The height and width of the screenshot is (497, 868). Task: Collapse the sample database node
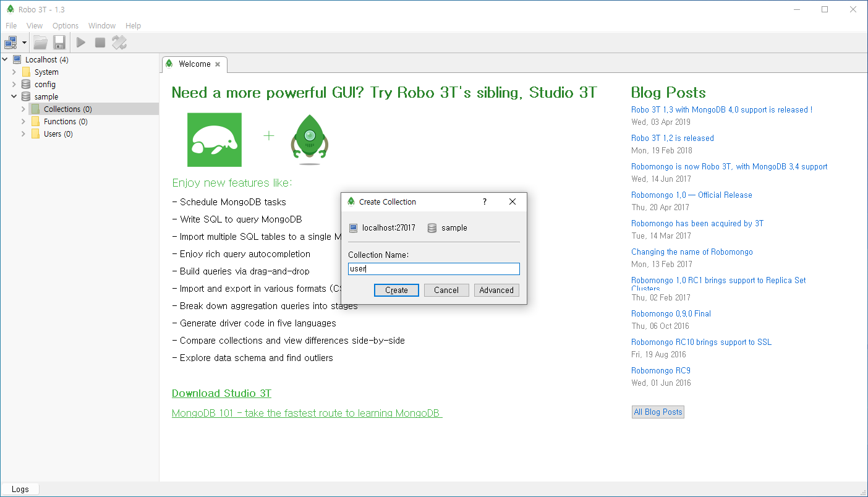coord(14,96)
